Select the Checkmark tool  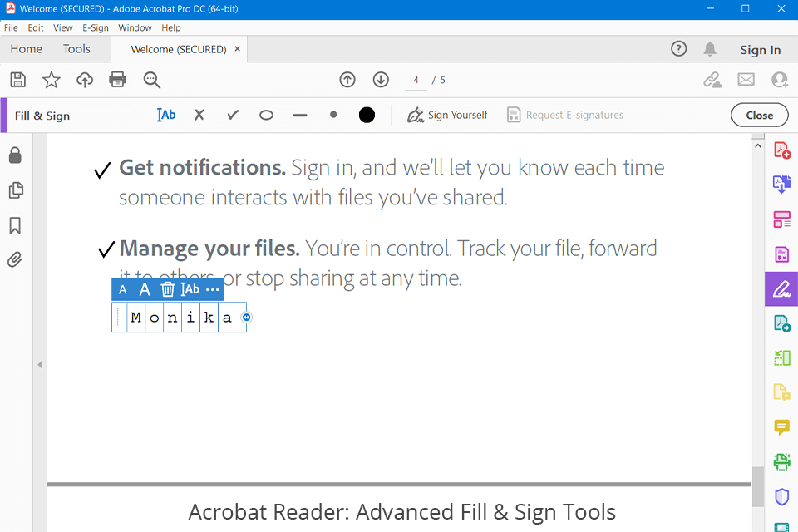tap(233, 115)
